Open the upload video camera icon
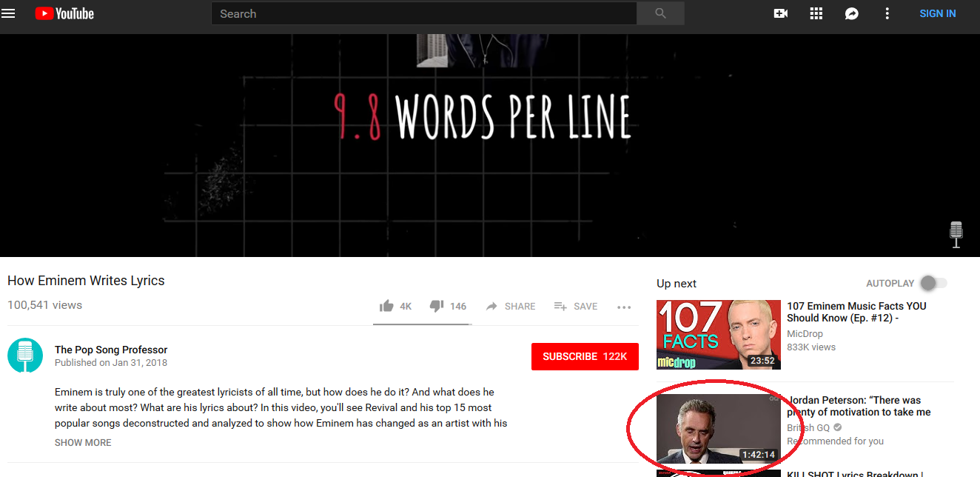 tap(780, 13)
